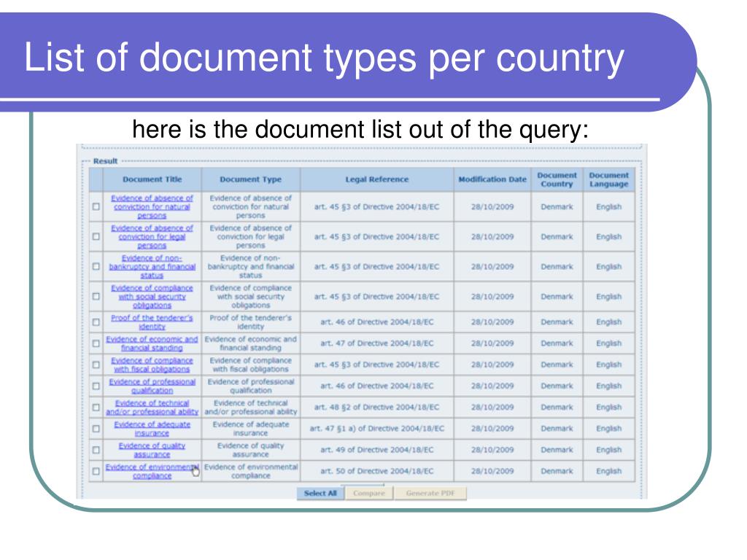Click 'art. 45 §3' reference in natural persons row
This screenshot has width=747, height=560.
tap(377, 206)
